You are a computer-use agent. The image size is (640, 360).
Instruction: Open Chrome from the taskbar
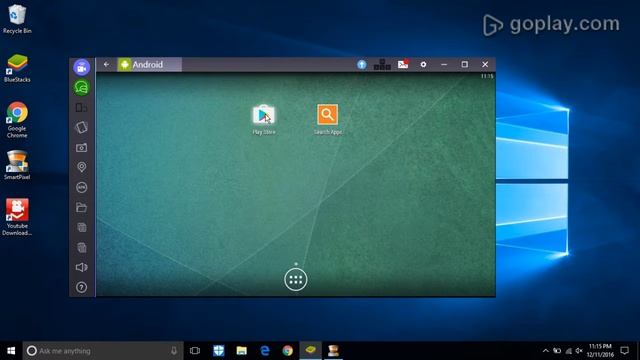[287, 351]
